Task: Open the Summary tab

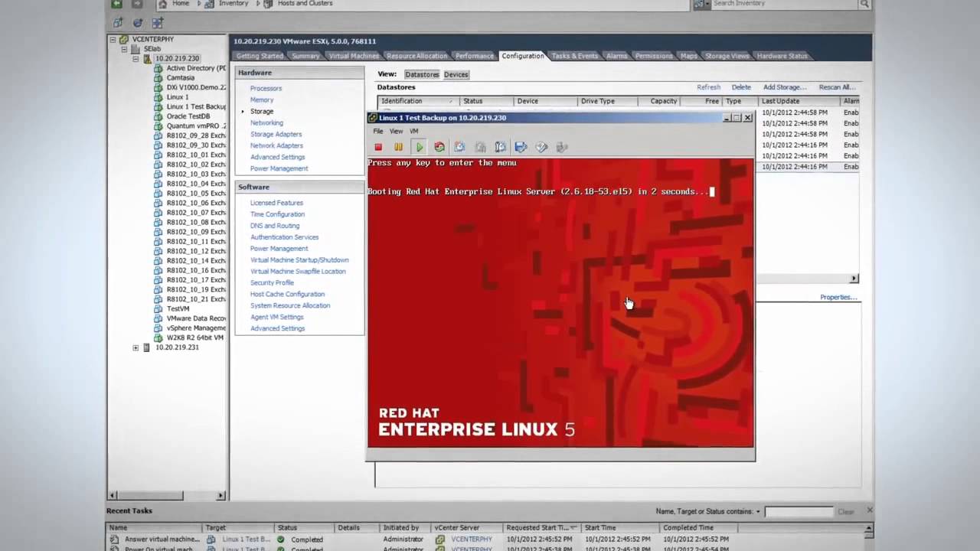Action: [x=305, y=56]
